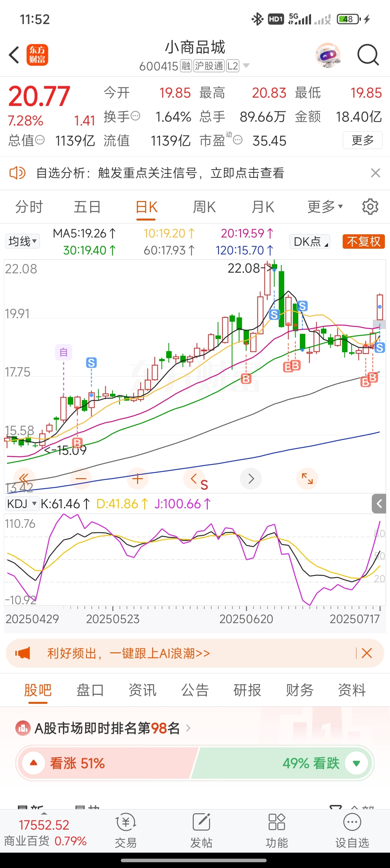
Task: Tap the ranking chart icon beside A股市场
Action: [x=23, y=728]
